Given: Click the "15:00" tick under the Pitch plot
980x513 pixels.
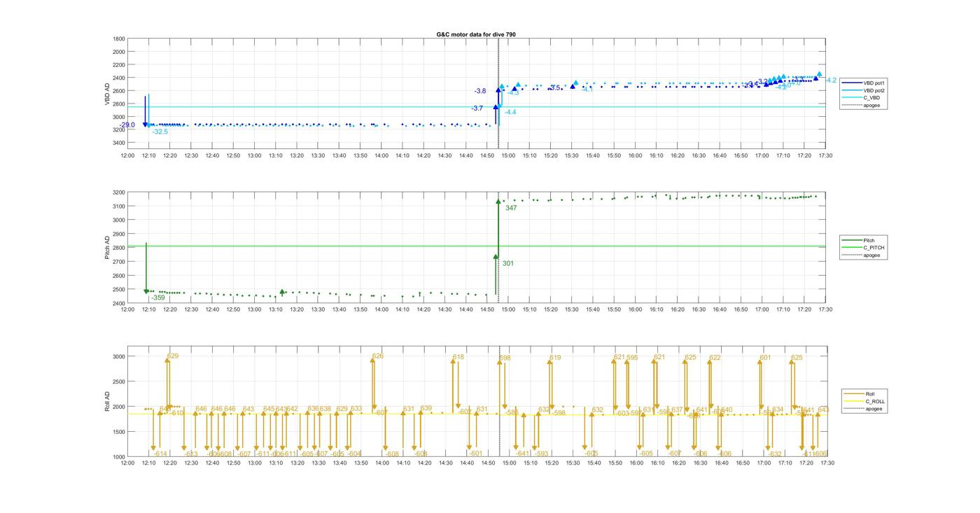Looking at the screenshot, I should [508, 309].
